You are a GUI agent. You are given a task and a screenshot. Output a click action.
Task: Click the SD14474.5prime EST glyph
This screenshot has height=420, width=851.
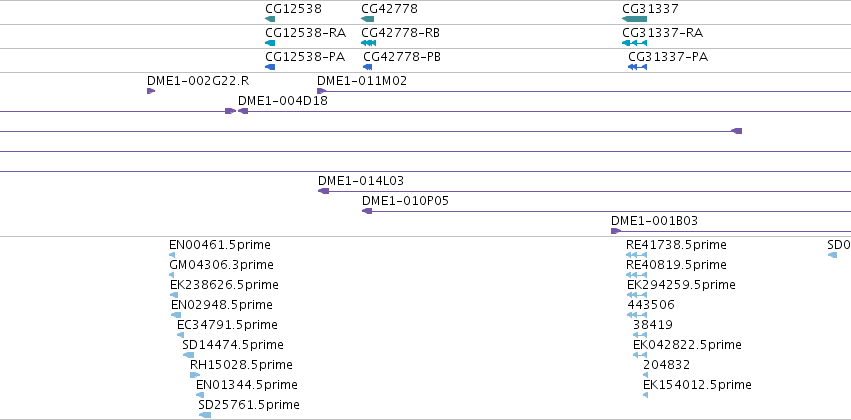pos(188,355)
